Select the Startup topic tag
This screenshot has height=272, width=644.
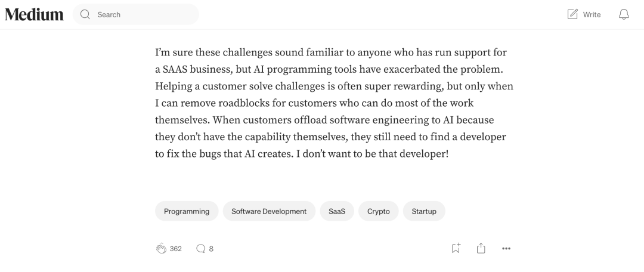pos(424,211)
